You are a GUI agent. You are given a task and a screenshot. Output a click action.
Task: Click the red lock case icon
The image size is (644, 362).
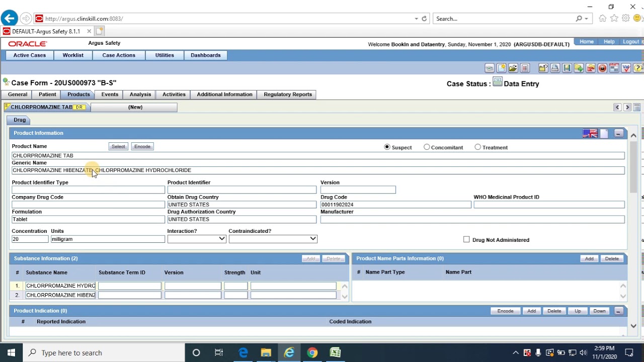pos(602,68)
